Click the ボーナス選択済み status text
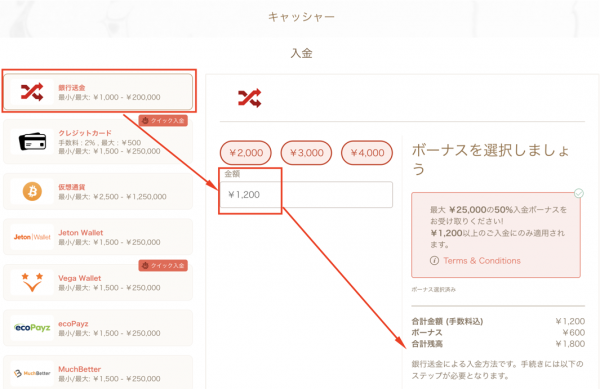The image size is (600, 389). pos(434,290)
